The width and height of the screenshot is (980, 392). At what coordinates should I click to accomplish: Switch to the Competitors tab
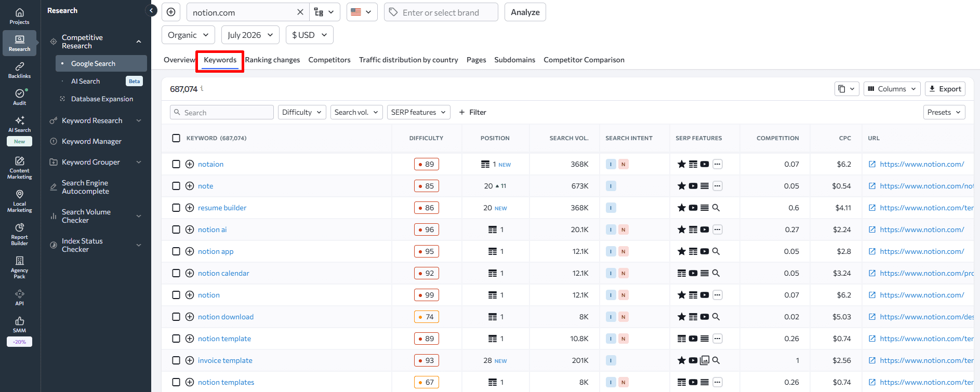point(329,60)
